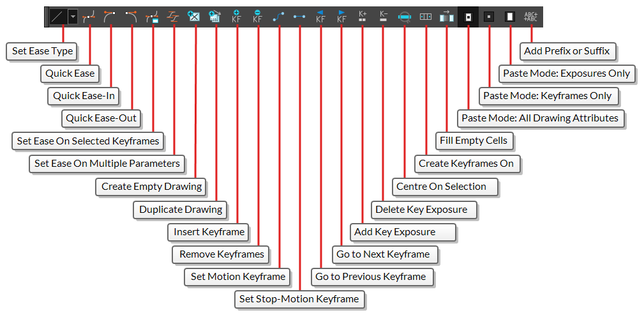
Task: Set a Motion Keyframe from the toolbar
Action: (278, 17)
